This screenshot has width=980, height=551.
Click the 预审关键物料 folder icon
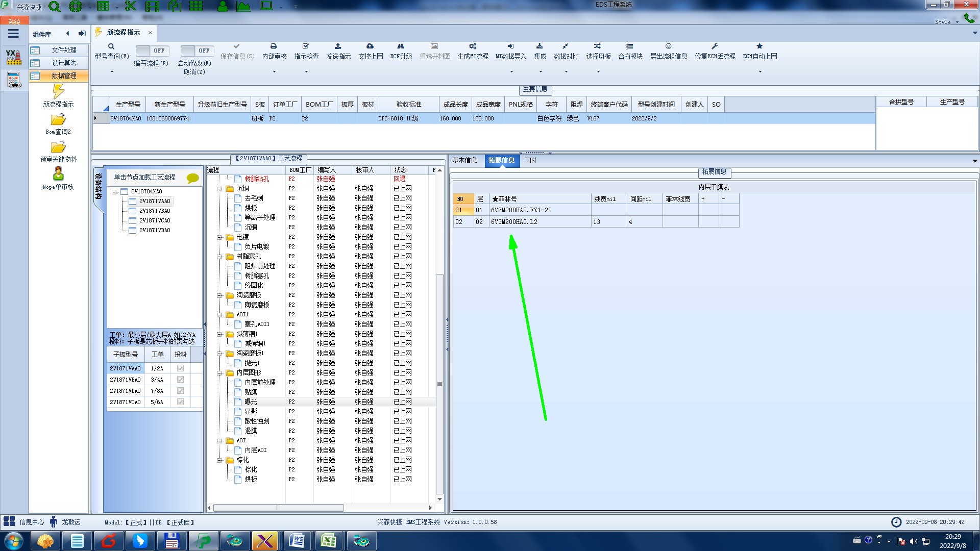pyautogui.click(x=58, y=147)
